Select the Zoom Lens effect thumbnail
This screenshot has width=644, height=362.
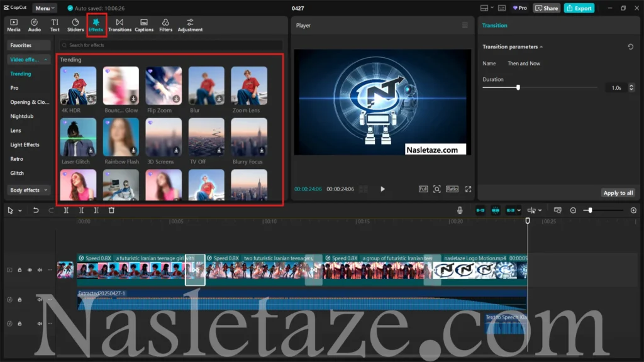point(249,85)
